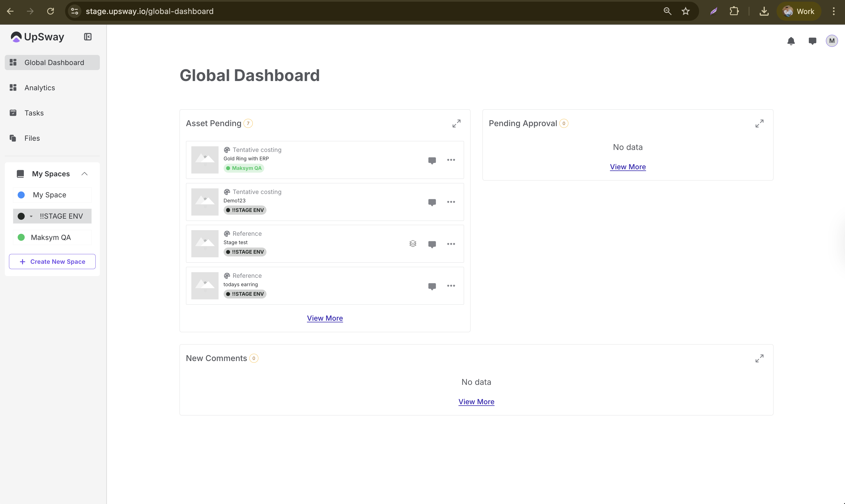Expand the New Comments panel
Image resolution: width=845 pixels, height=504 pixels.
(x=759, y=358)
